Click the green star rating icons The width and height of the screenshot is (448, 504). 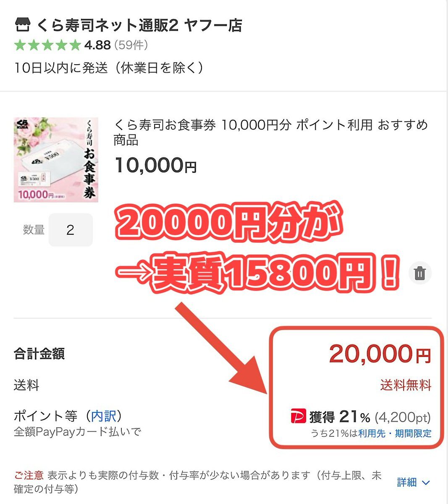coord(47,45)
